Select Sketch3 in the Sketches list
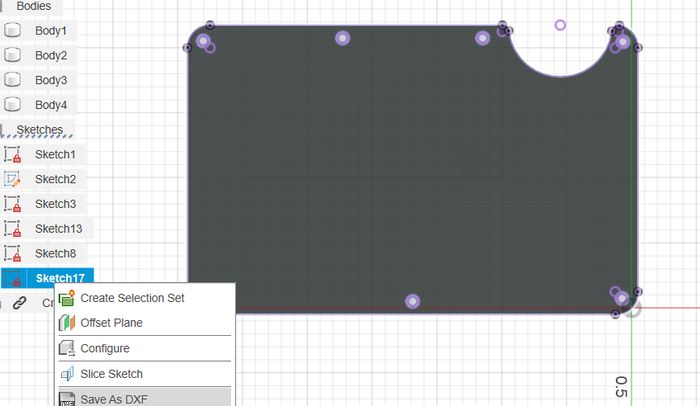Viewport: 700px width, 406px height. click(55, 204)
